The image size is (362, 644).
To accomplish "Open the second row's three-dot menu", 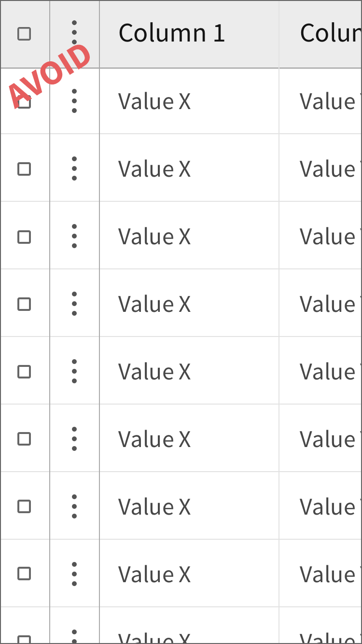I will tap(74, 169).
